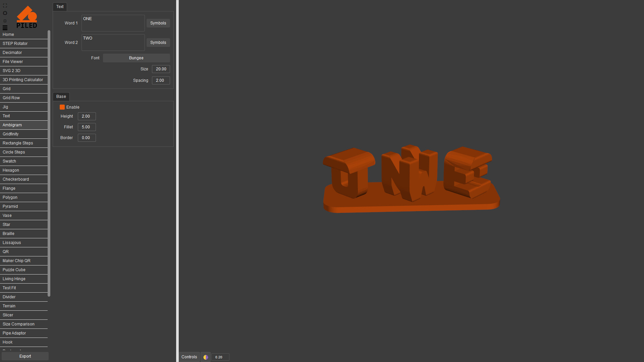Screen dimensions: 644x362
Task: Open Symbols for Word 2
Action: click(x=158, y=43)
